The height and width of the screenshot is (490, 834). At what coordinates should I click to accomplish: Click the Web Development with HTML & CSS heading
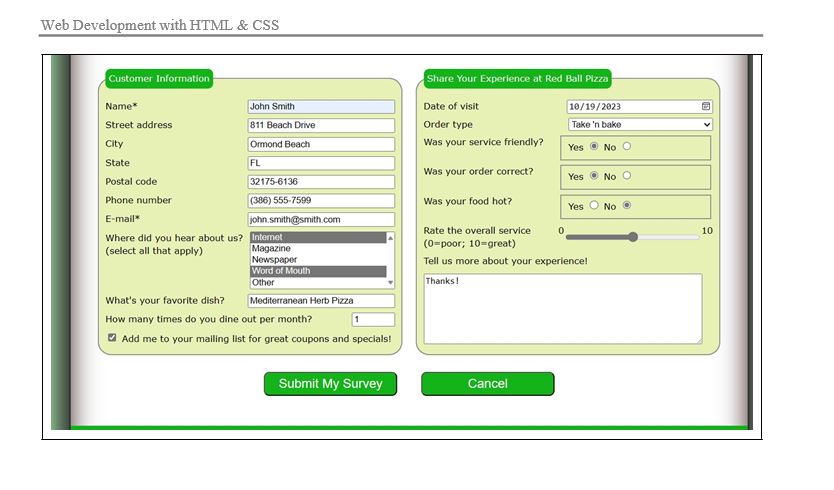(x=160, y=25)
